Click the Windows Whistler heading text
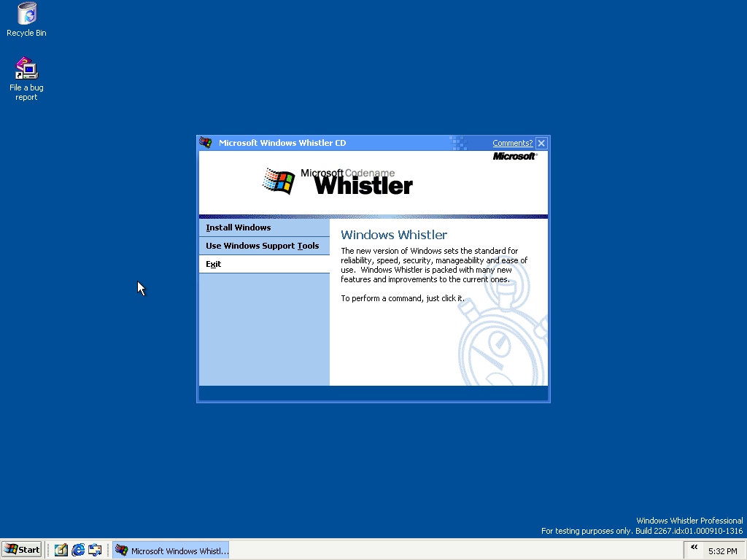Viewport: 747px width, 560px height. click(394, 235)
